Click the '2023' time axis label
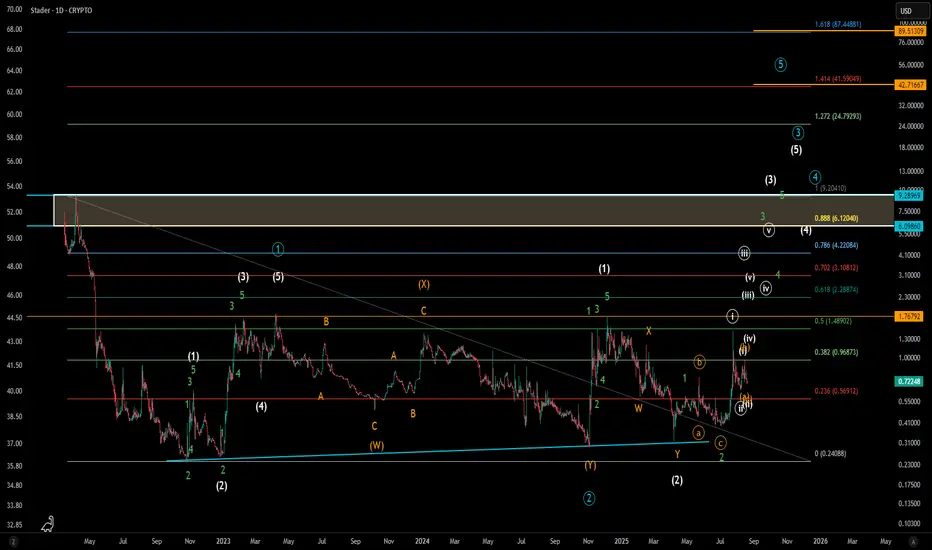This screenshot has width=932, height=550. pos(223,541)
